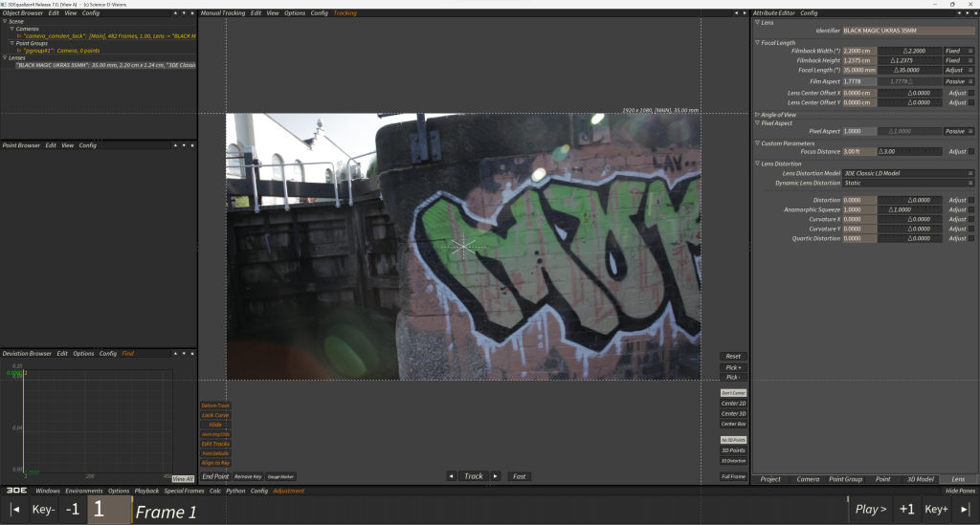Click the Hide Panes button
The width and height of the screenshot is (980, 525).
(960, 491)
